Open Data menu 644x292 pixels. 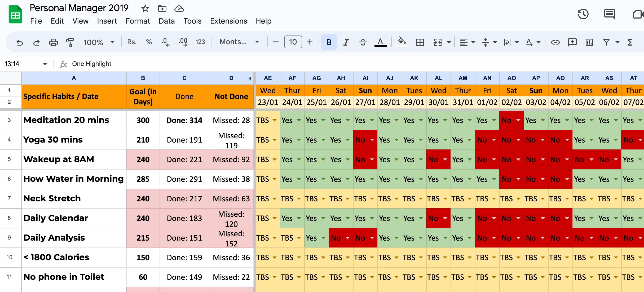tap(166, 21)
